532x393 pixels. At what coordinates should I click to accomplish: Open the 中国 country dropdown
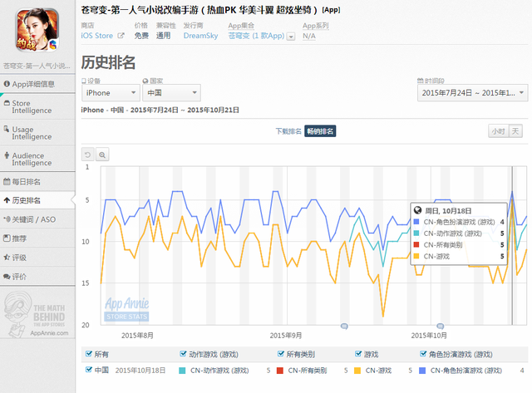pos(172,93)
